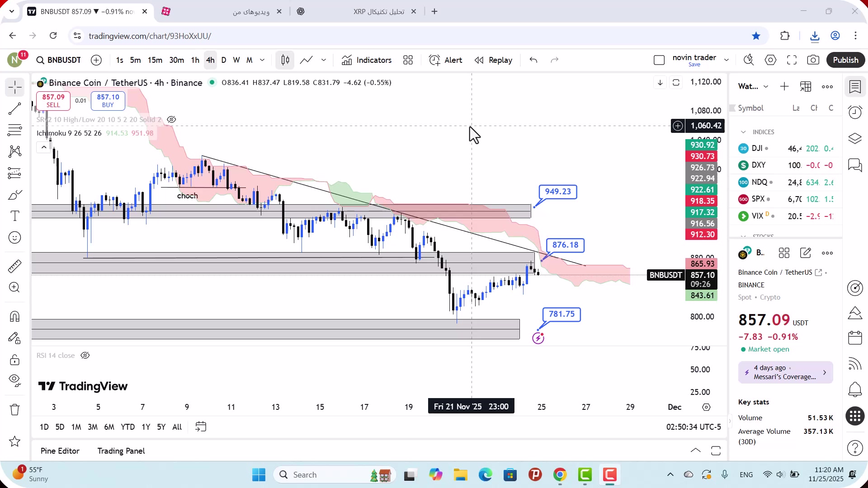Select the DXY row in the watchlist

(786, 165)
